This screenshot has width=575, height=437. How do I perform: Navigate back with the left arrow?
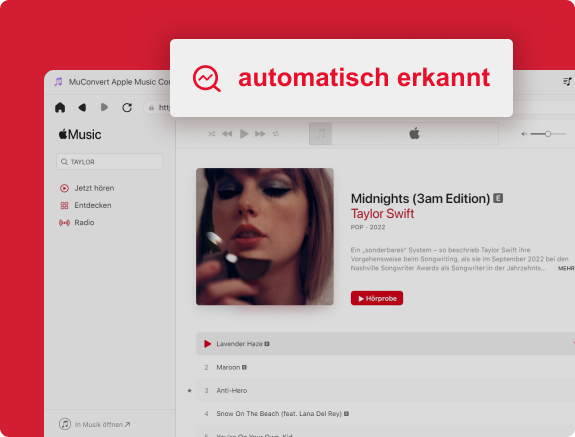(83, 107)
